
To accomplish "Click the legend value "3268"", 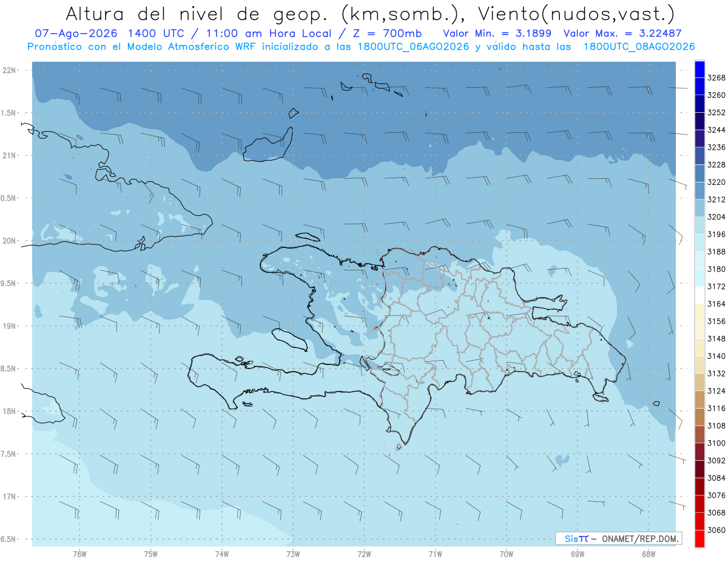I will click(716, 78).
